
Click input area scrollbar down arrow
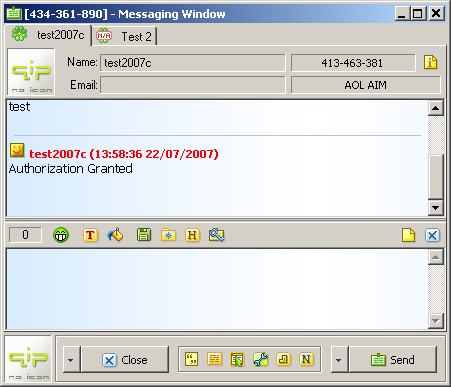pyautogui.click(x=435, y=321)
